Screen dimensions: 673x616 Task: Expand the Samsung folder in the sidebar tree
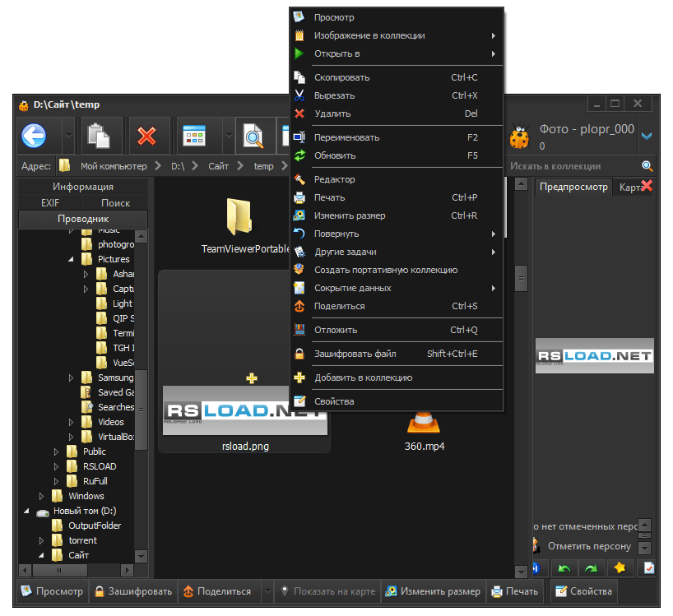coord(70,377)
